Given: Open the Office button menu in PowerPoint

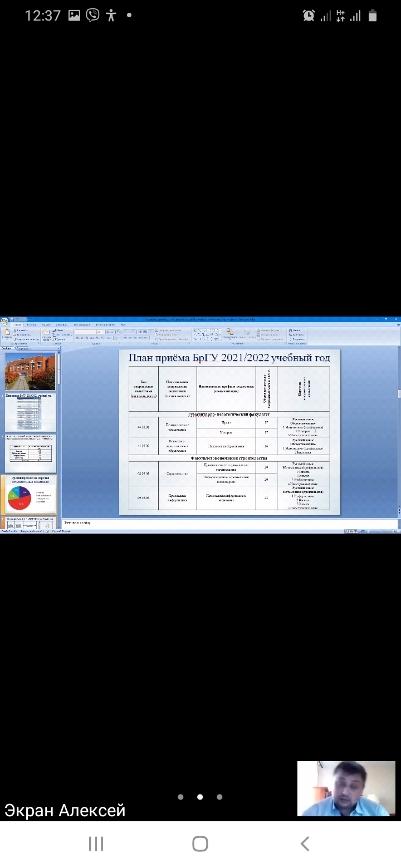Looking at the screenshot, I should (x=4, y=320).
